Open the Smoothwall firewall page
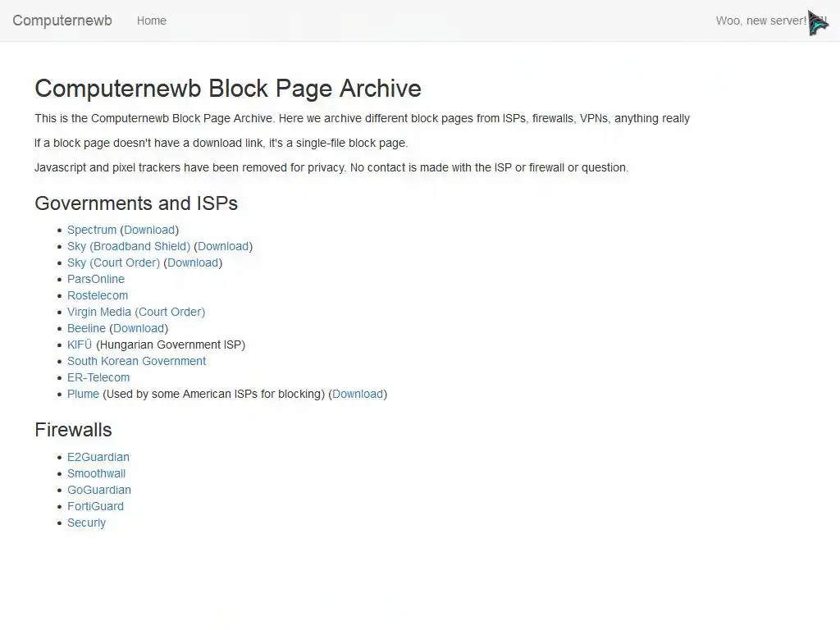This screenshot has width=840, height=630. (x=97, y=473)
